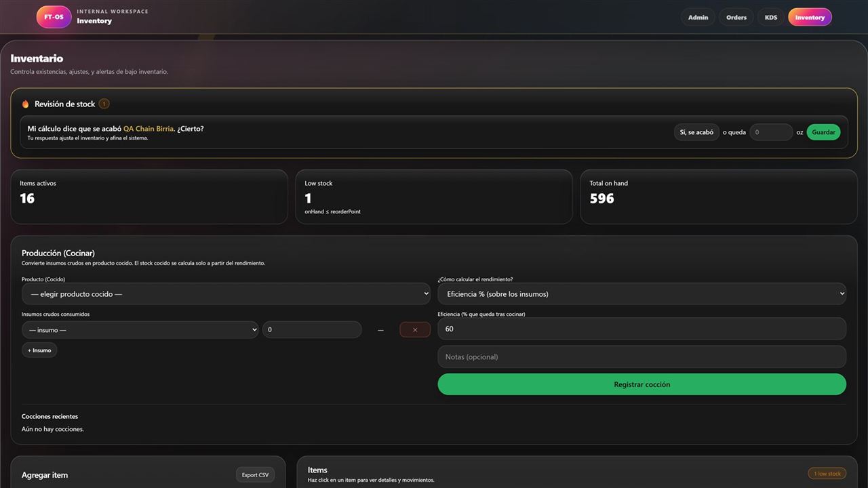This screenshot has width=868, height=488.
Task: Click the raw input quantity field
Action: [312, 329]
